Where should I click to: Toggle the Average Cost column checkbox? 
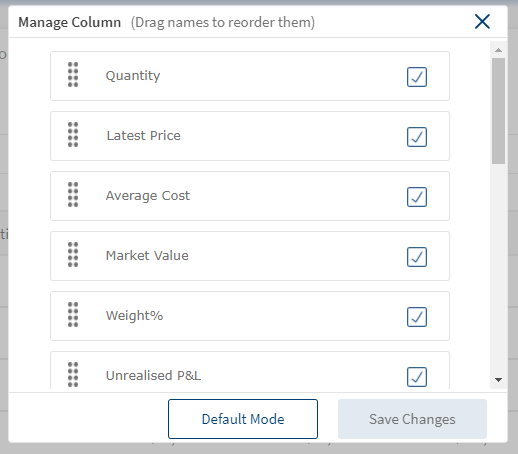click(x=417, y=197)
